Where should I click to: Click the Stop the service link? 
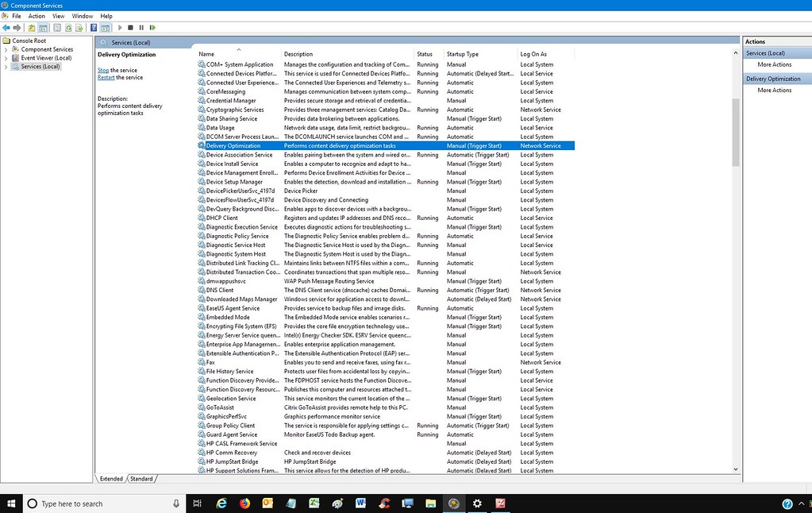click(x=103, y=71)
